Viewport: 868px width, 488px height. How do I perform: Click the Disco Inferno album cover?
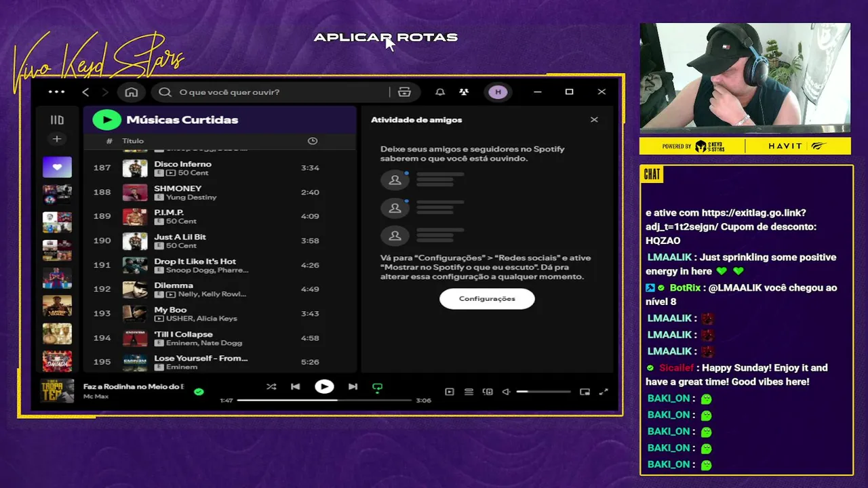pyautogui.click(x=135, y=168)
